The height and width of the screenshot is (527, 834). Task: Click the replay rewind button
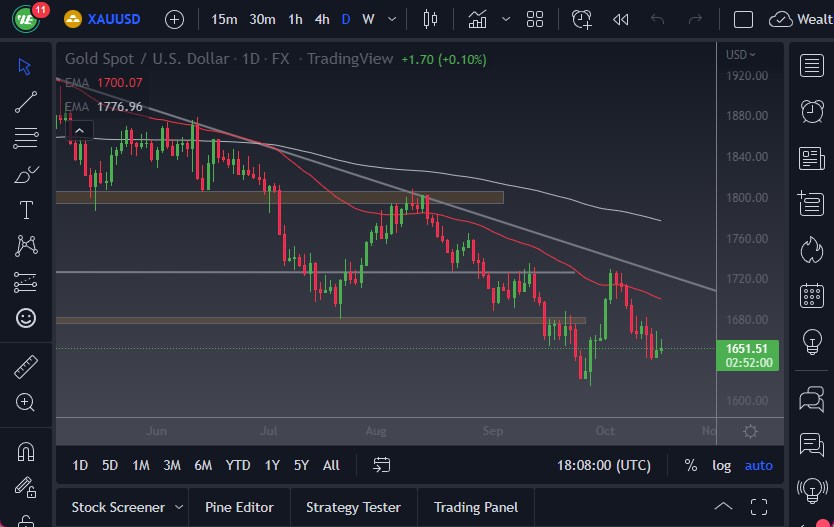[621, 19]
